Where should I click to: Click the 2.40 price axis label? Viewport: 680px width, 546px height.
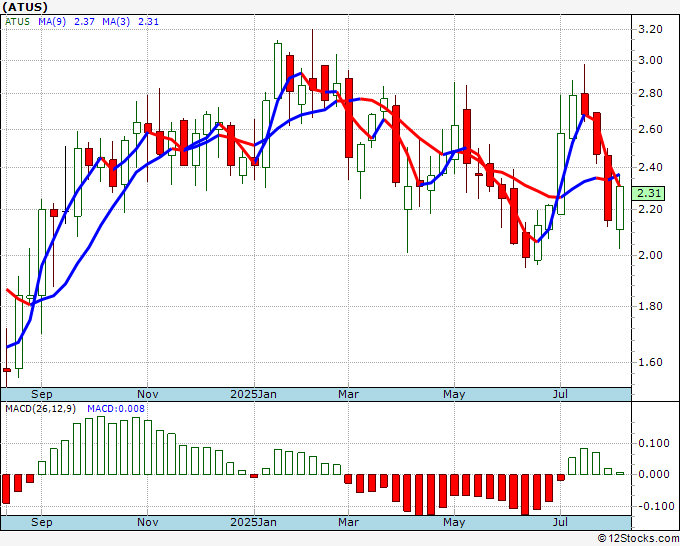pos(650,167)
